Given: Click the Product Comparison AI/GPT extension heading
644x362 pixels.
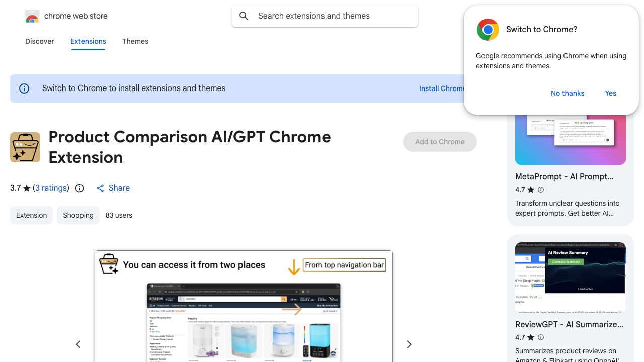Looking at the screenshot, I should (190, 147).
